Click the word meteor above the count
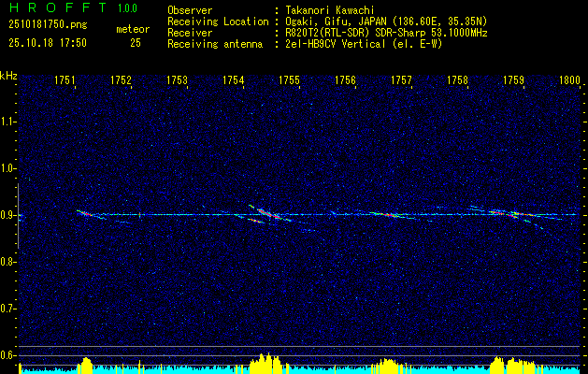The width and height of the screenshot is (588, 374). [x=133, y=29]
